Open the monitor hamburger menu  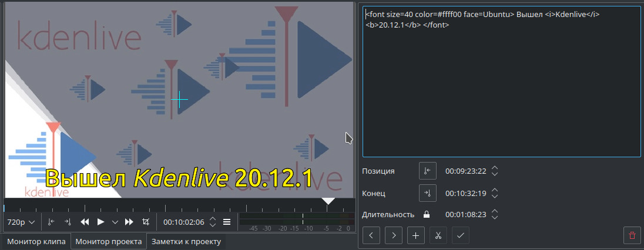pos(227,222)
